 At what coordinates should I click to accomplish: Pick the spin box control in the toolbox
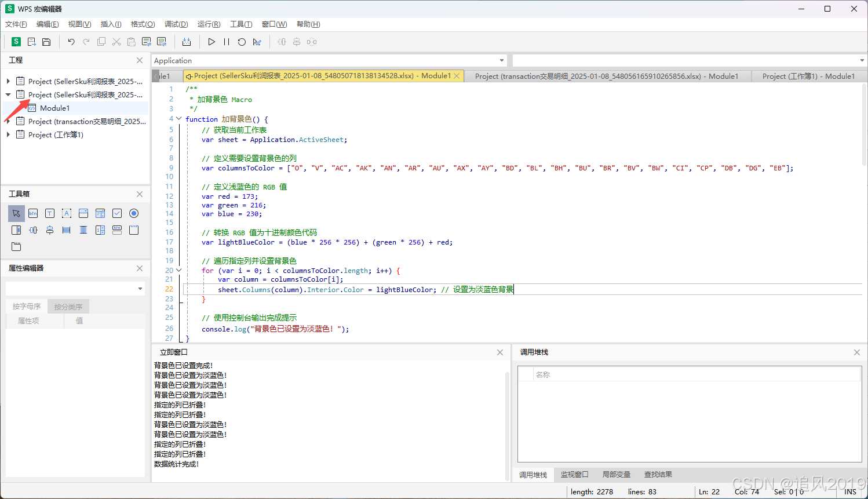(x=100, y=230)
